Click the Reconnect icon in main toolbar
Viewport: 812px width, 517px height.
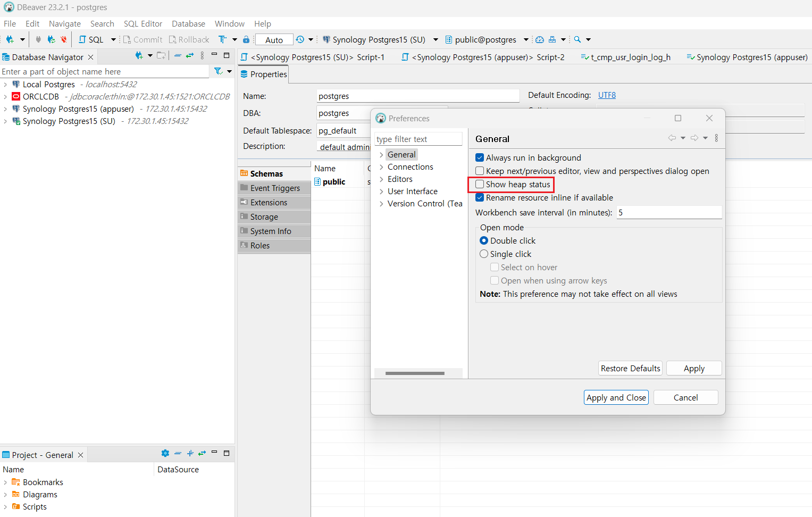coord(51,39)
